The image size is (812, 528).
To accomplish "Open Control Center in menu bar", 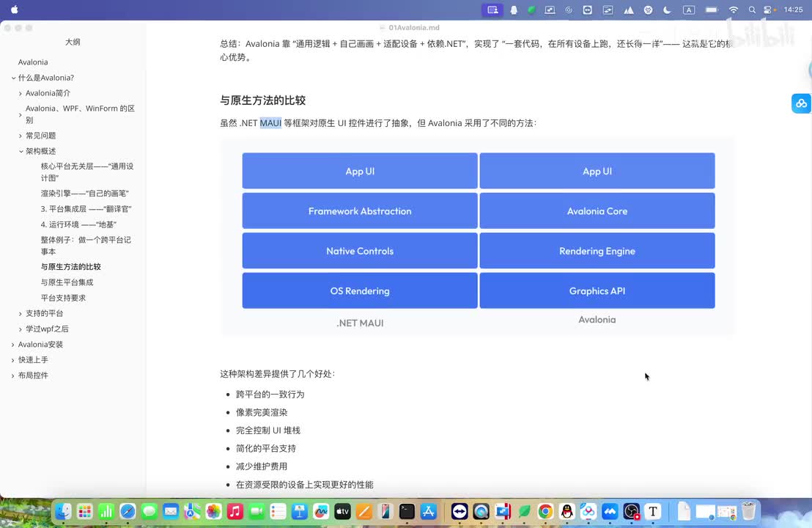I will click(769, 10).
